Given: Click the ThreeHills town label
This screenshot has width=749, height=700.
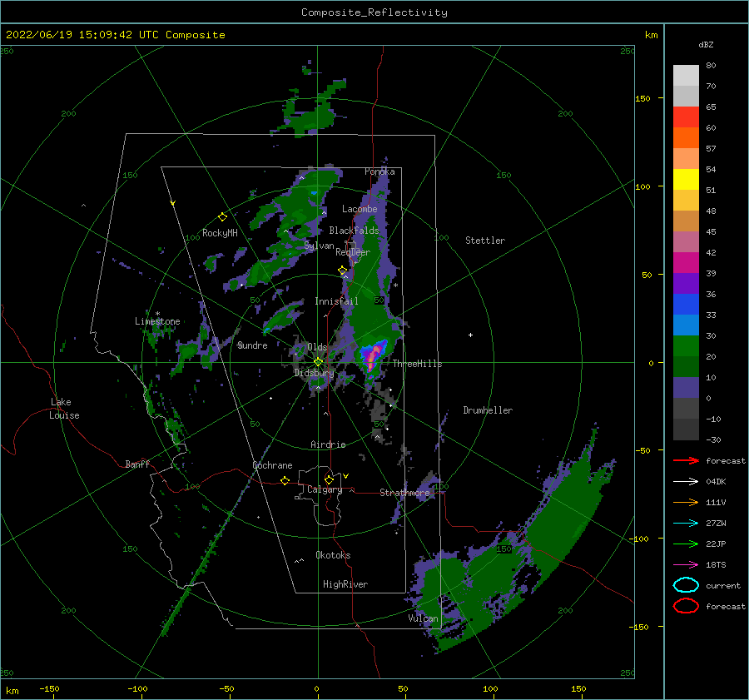Looking at the screenshot, I should (x=418, y=364).
